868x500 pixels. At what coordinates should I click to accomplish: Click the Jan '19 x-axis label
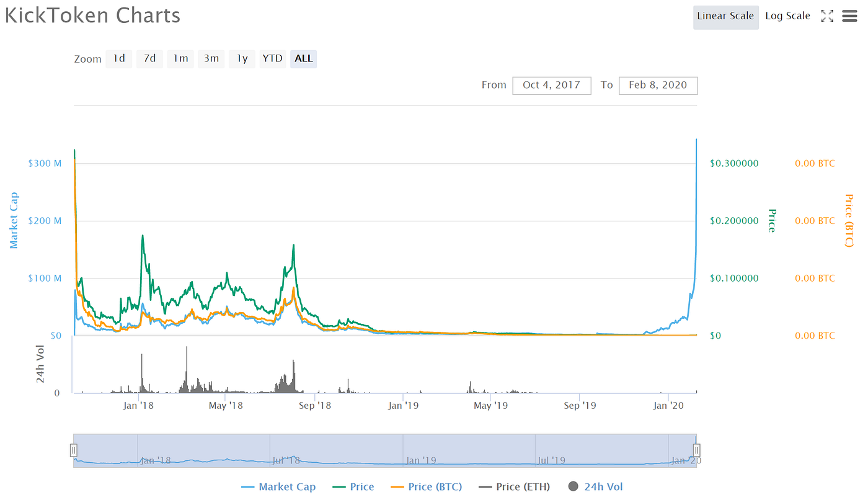[404, 406]
